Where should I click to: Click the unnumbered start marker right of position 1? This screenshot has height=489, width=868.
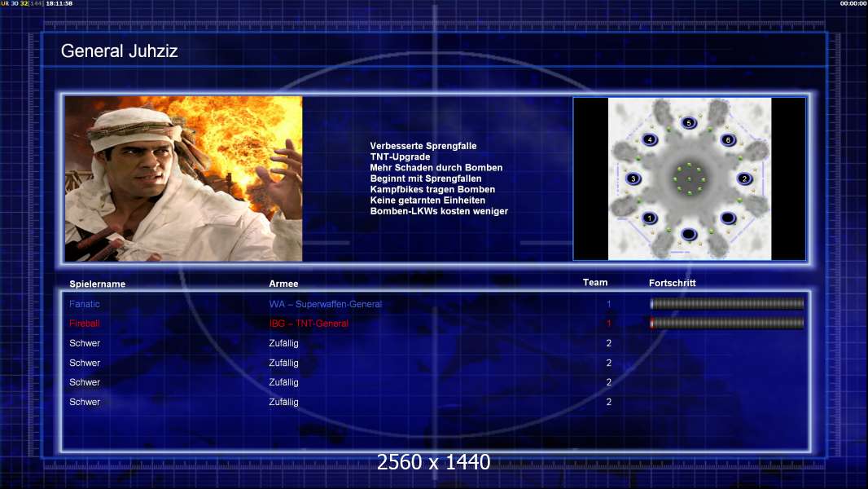point(728,218)
